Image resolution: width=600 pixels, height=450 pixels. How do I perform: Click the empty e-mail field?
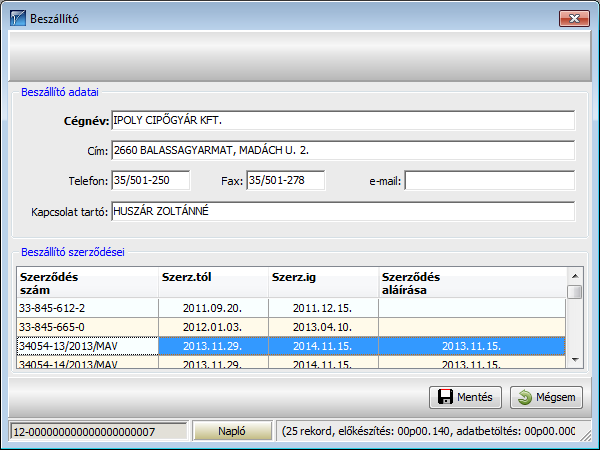click(x=490, y=180)
